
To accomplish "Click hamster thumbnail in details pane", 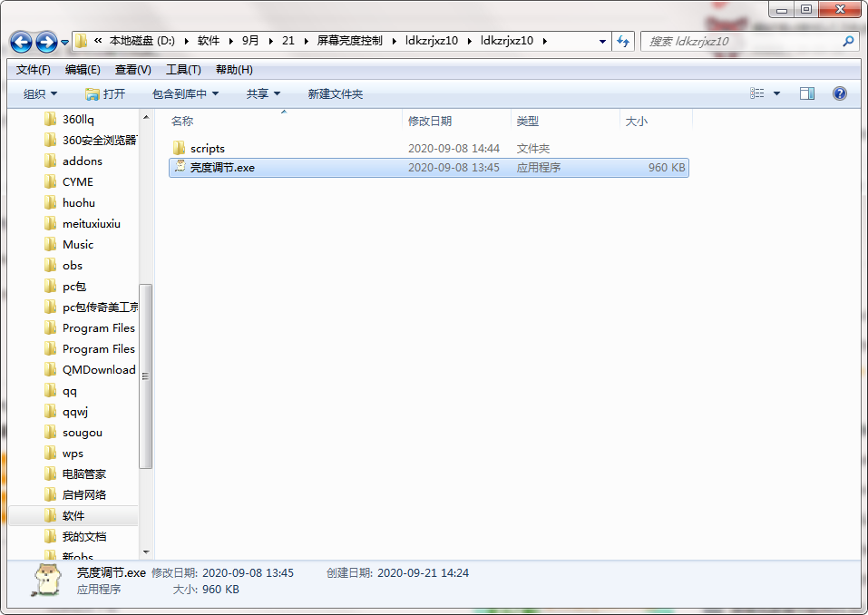I will (47, 580).
